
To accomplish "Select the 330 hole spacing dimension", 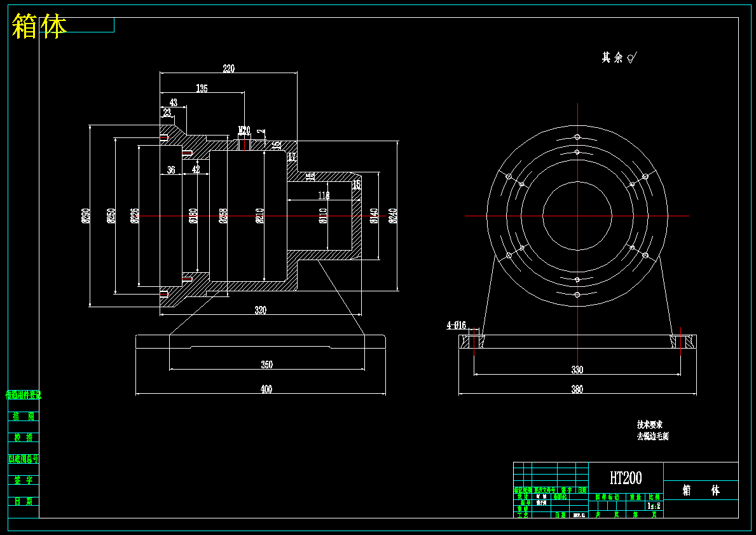I will pyautogui.click(x=577, y=370).
